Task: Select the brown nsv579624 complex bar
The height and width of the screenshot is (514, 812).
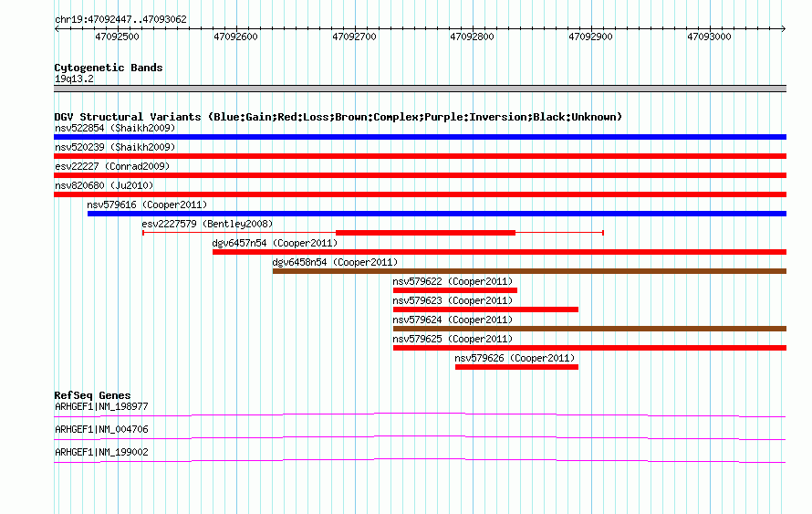Action: 589,329
